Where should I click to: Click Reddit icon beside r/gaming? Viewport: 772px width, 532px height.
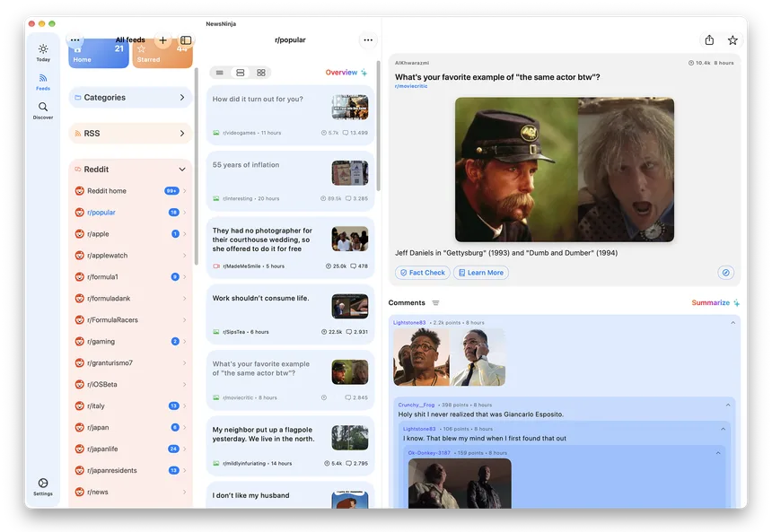tap(79, 341)
